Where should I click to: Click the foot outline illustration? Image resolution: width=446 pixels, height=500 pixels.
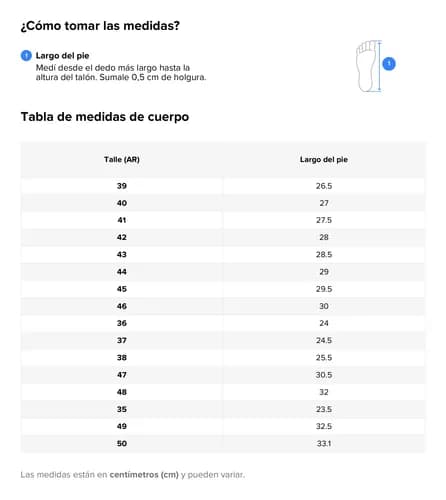coord(367,66)
